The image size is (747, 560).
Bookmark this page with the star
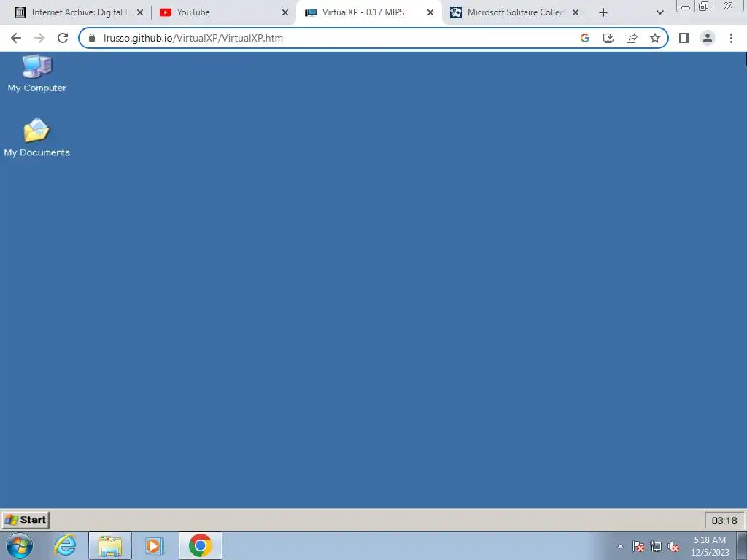pos(655,38)
